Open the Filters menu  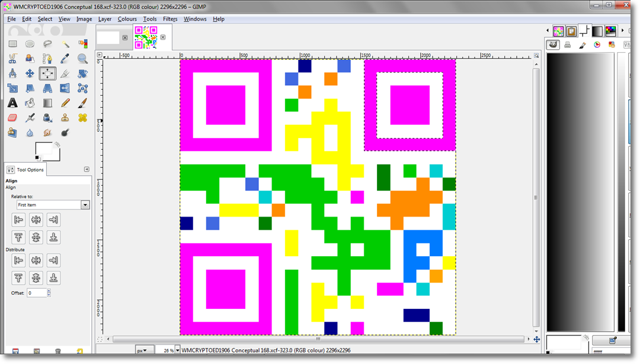(170, 19)
